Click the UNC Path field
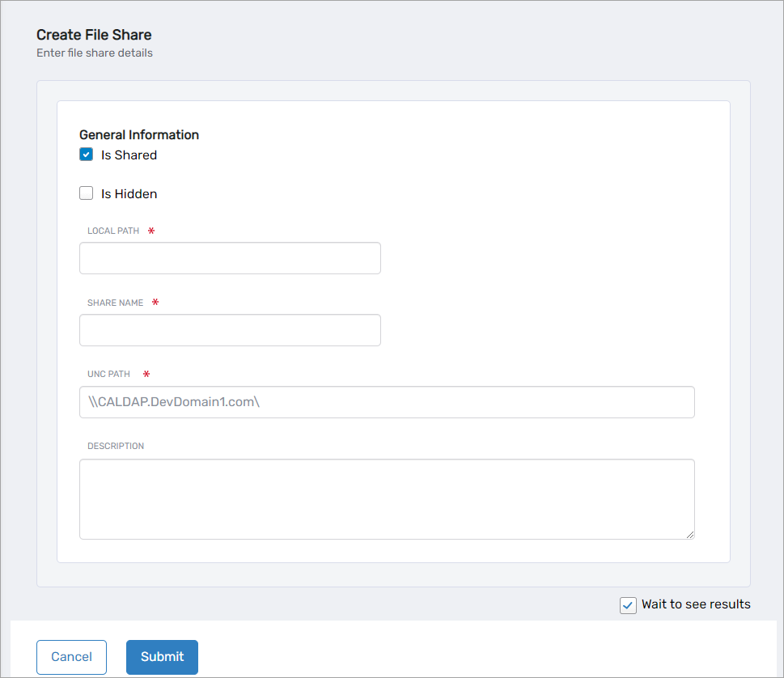 click(x=387, y=402)
